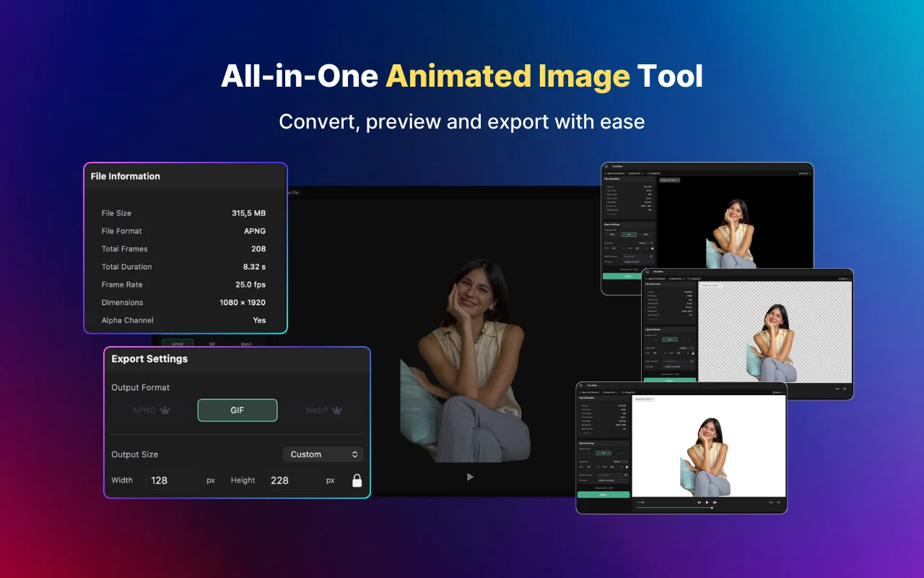Click the playback progress slider below the preview
Screen dimensions: 924x578
coord(712,507)
